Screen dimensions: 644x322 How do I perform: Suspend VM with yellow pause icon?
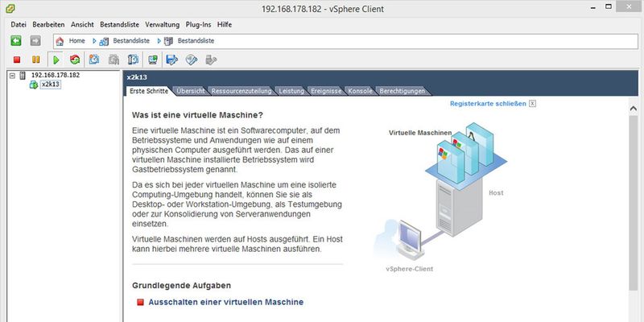coord(36,60)
